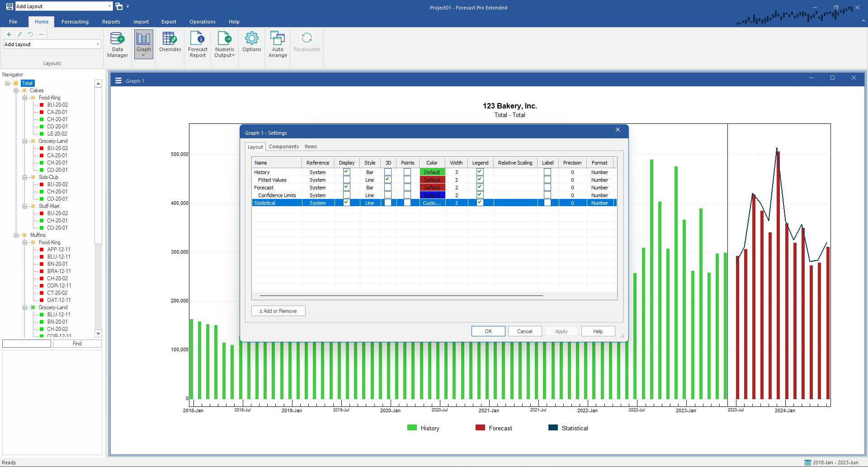Click the green plus add layout icon
This screenshot has height=467, width=868.
9,34
